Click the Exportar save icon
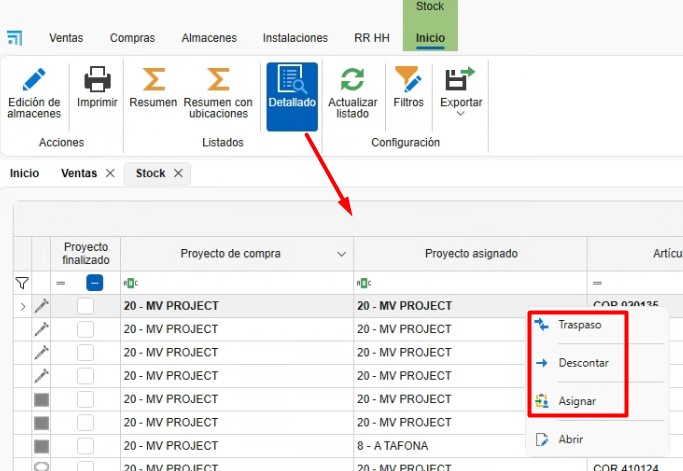 click(460, 78)
